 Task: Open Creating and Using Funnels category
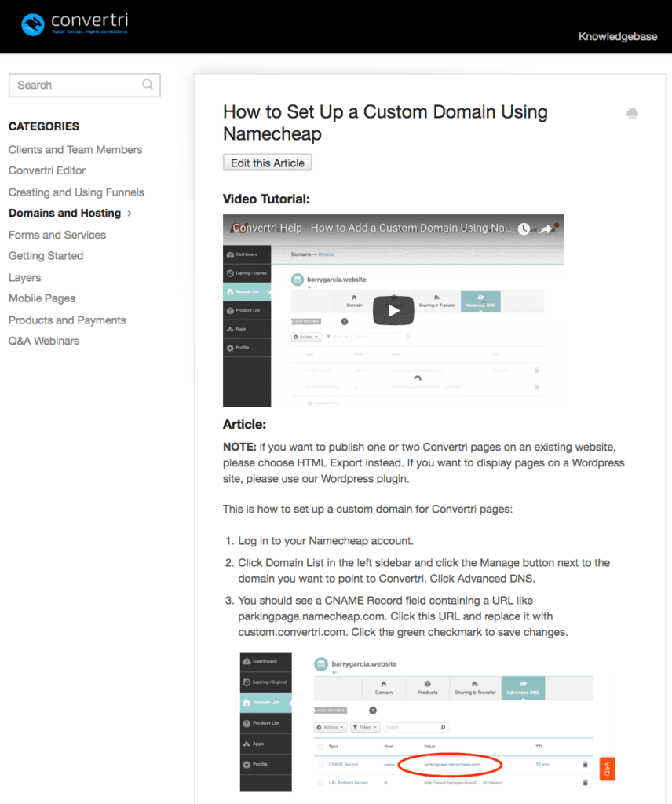tap(76, 192)
